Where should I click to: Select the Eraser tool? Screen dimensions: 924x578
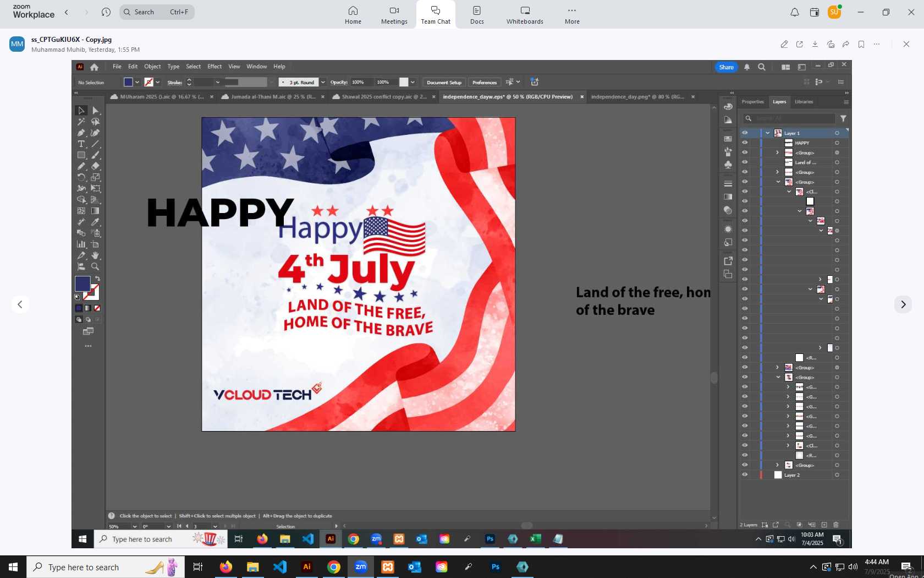(x=96, y=166)
